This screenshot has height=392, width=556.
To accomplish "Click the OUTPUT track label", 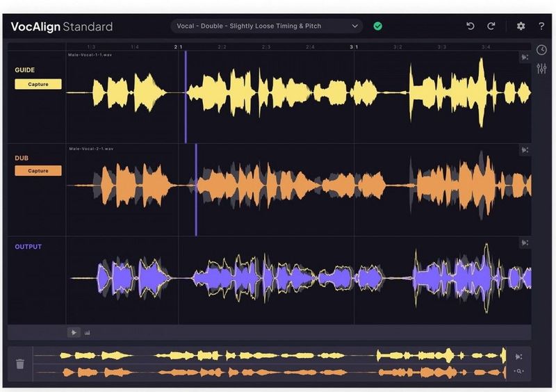I will tap(28, 247).
